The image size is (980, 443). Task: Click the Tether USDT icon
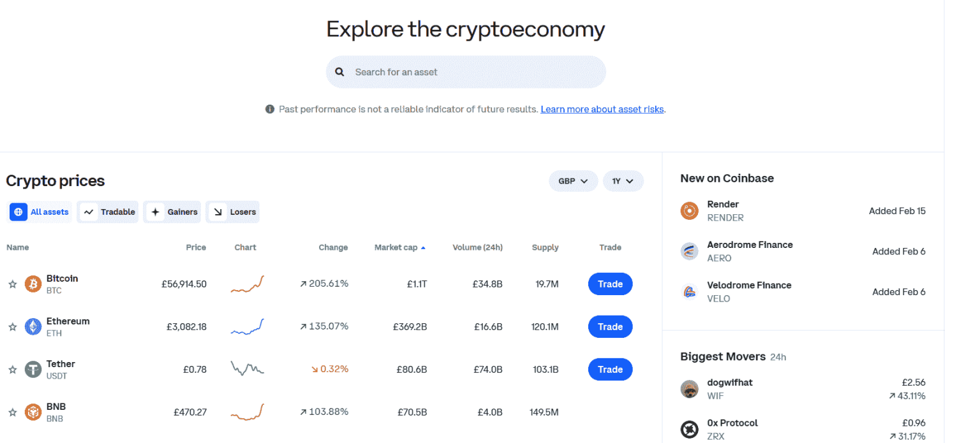33,369
